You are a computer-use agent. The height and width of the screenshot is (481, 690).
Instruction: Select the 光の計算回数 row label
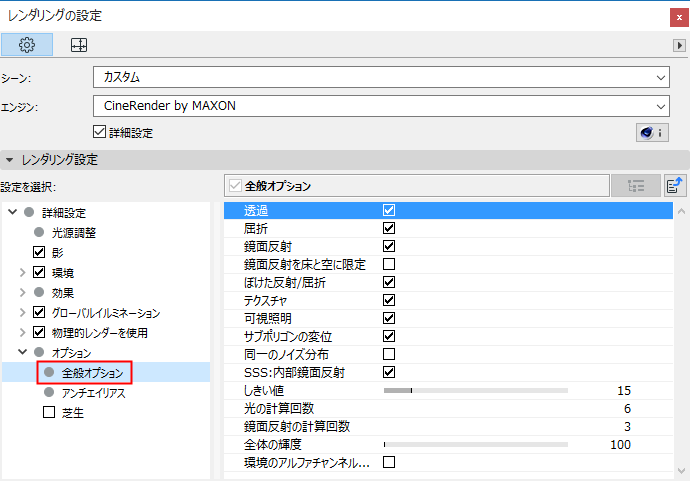pyautogui.click(x=279, y=408)
